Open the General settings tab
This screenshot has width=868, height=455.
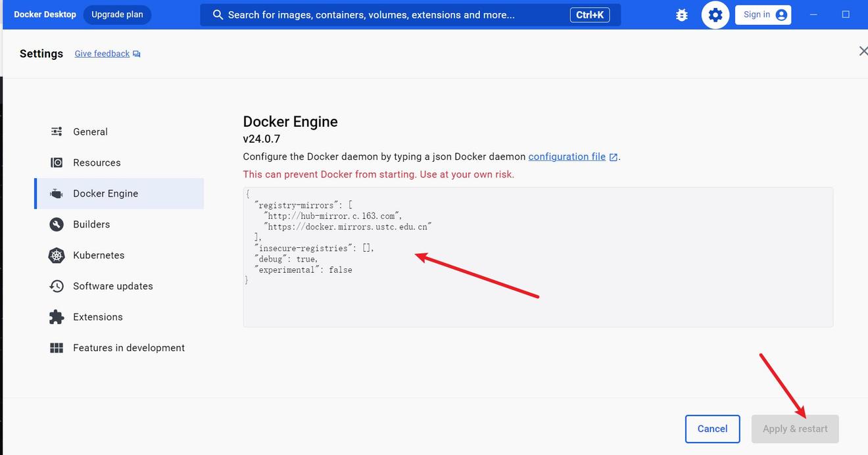(90, 132)
